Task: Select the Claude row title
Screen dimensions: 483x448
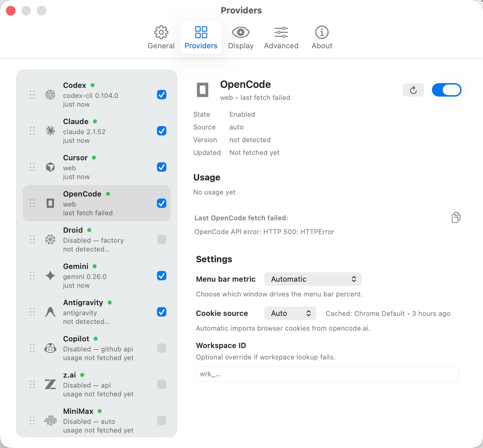Action: (76, 121)
